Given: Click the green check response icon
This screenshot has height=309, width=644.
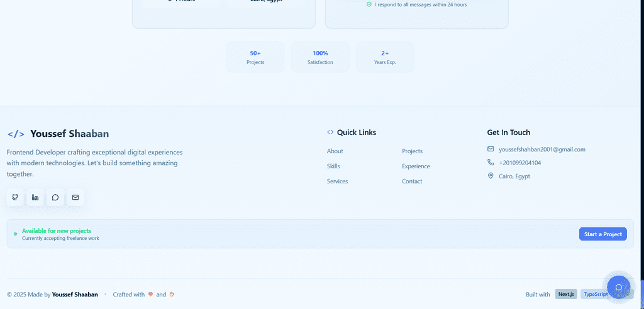Looking at the screenshot, I should click(x=369, y=4).
